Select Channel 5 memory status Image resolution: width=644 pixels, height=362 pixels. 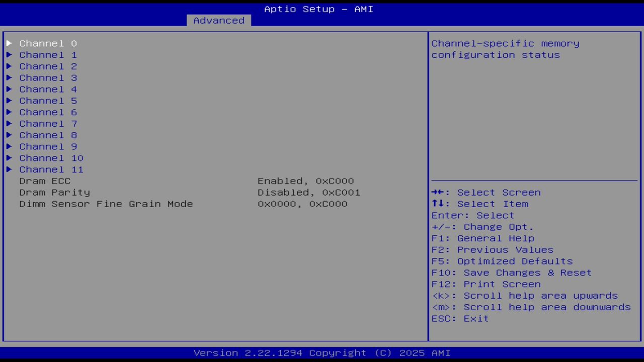(48, 101)
